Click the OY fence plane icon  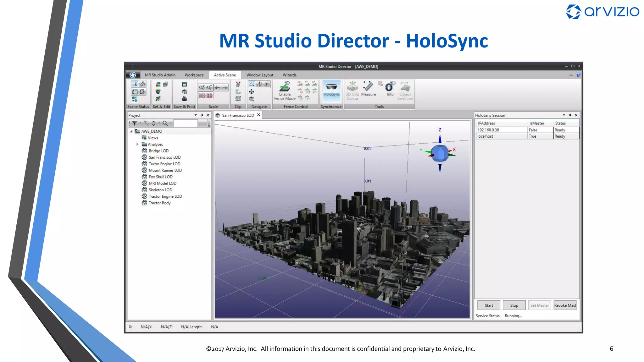307,84
